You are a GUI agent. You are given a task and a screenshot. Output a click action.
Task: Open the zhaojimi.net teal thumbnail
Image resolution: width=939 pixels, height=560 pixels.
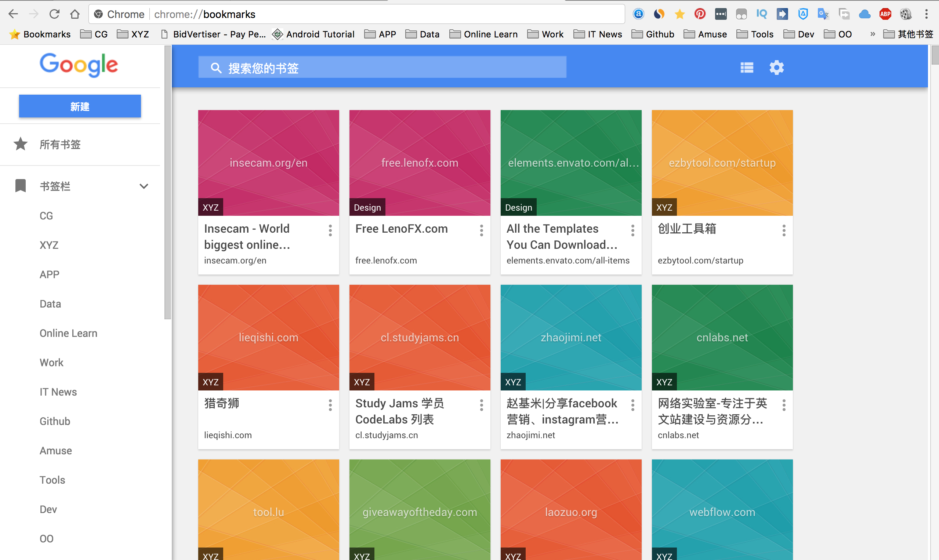[571, 337]
